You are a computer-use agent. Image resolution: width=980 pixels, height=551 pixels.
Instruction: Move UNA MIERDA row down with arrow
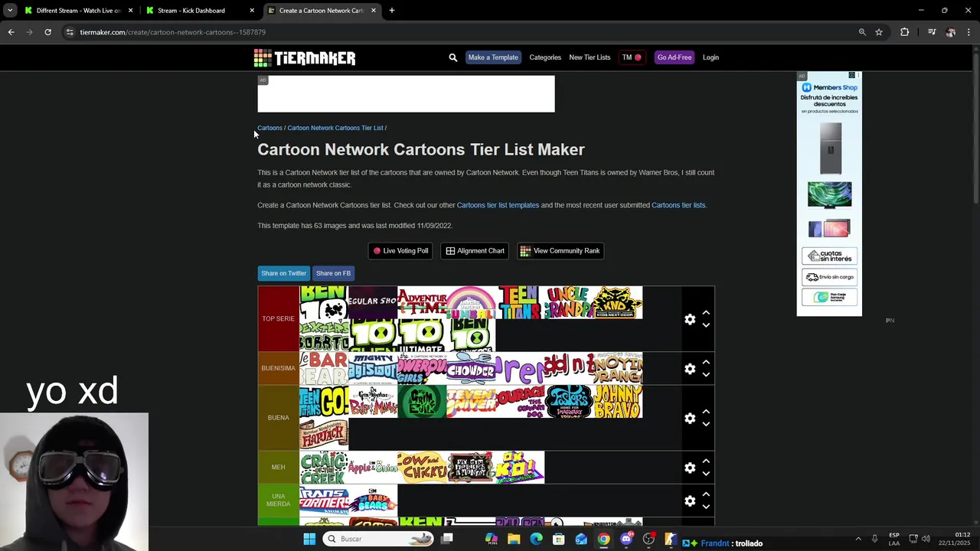pos(706,507)
